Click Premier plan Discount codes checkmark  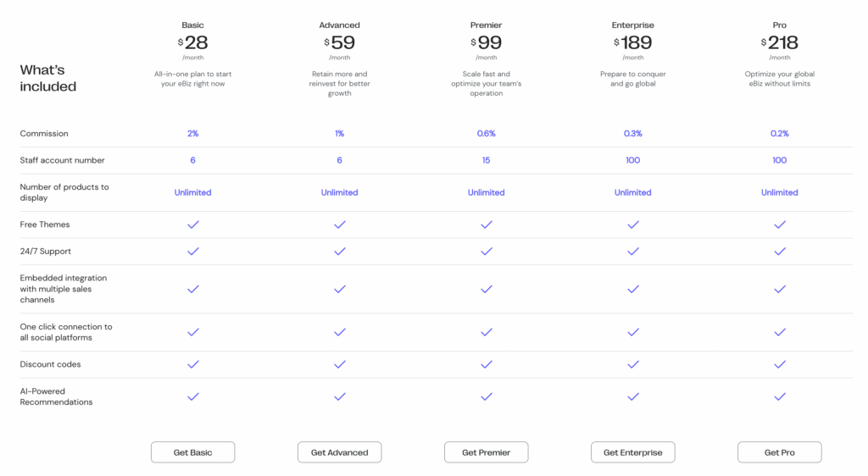[x=486, y=364]
